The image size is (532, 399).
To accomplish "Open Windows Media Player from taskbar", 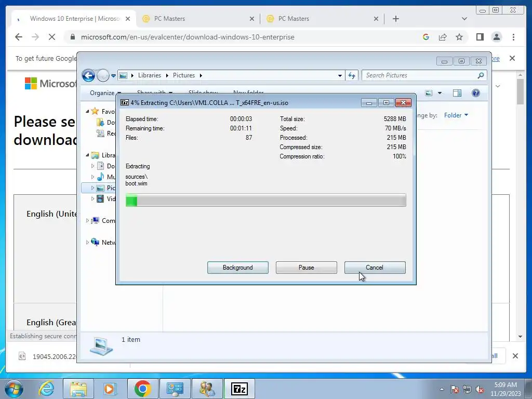I will point(109,389).
